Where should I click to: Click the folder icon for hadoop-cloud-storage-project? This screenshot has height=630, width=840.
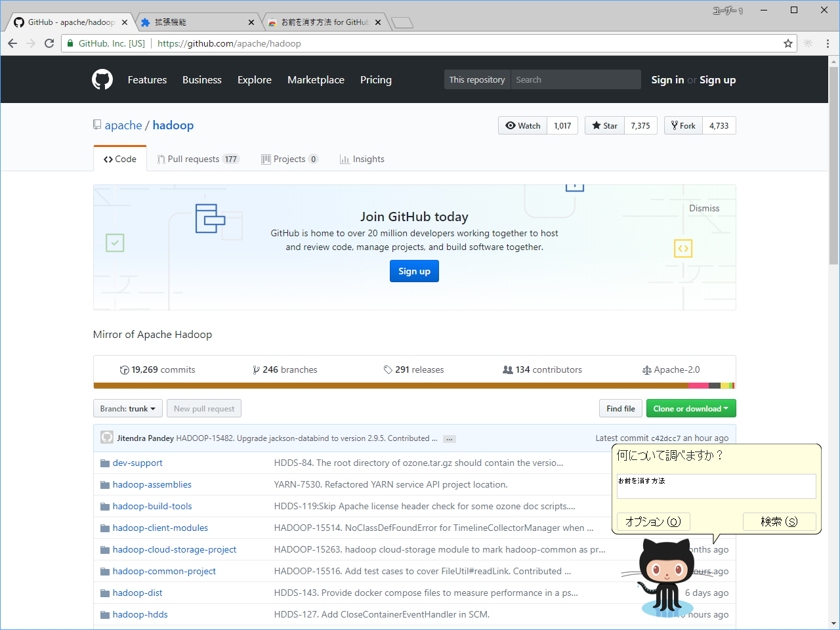tap(105, 550)
